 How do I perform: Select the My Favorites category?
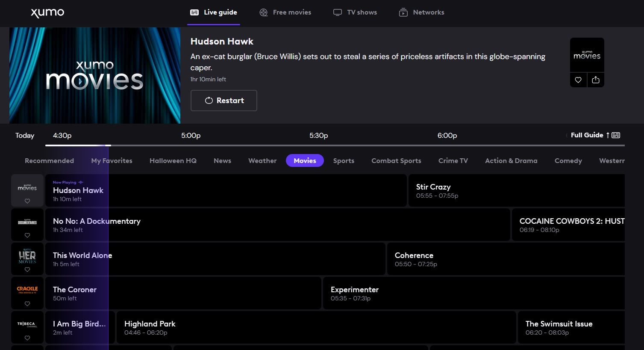[112, 161]
